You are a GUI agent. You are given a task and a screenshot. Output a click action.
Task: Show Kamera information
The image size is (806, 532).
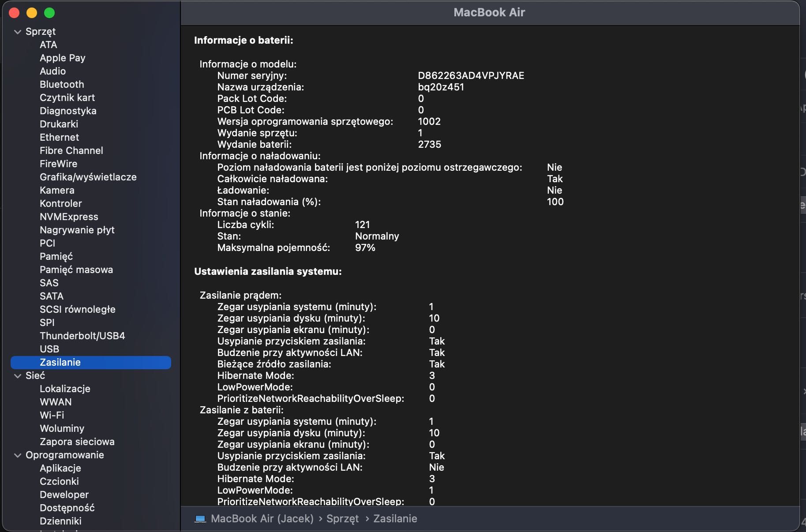pyautogui.click(x=57, y=190)
